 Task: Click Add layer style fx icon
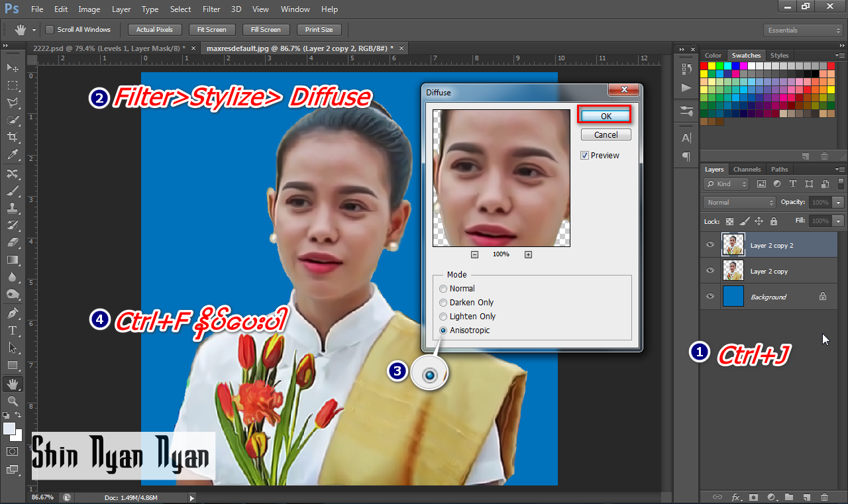tap(735, 497)
